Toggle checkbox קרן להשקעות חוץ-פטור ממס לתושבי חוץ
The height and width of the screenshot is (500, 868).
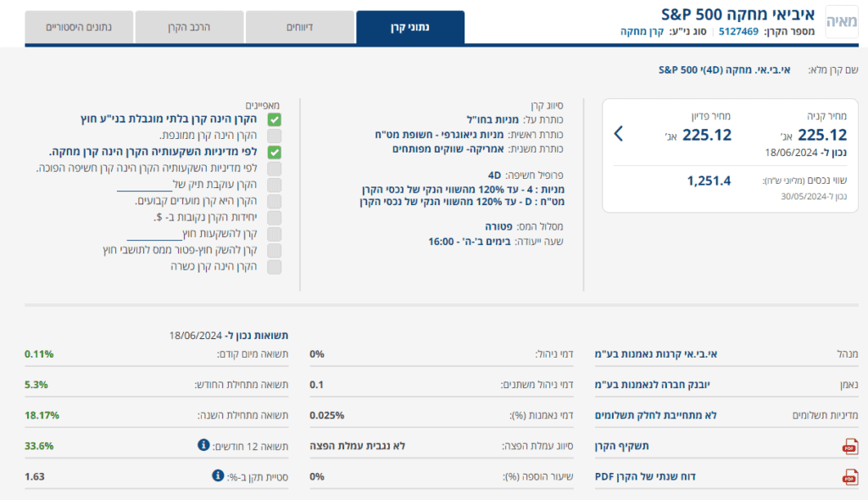pyautogui.click(x=274, y=250)
